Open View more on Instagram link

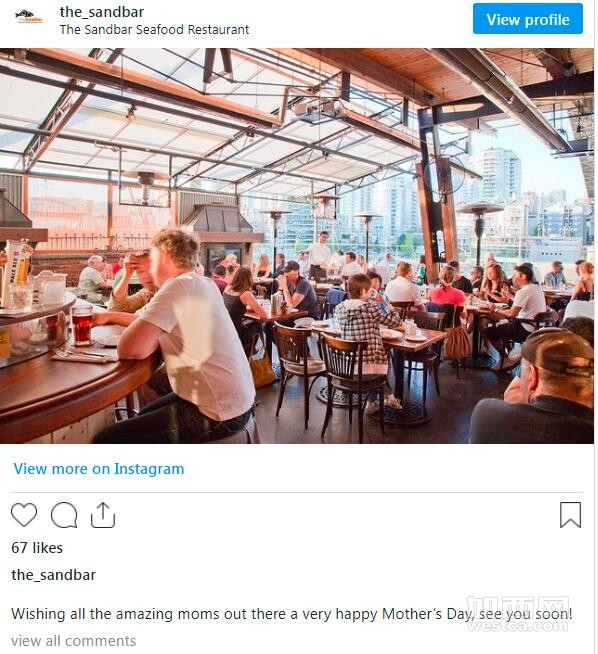point(99,469)
